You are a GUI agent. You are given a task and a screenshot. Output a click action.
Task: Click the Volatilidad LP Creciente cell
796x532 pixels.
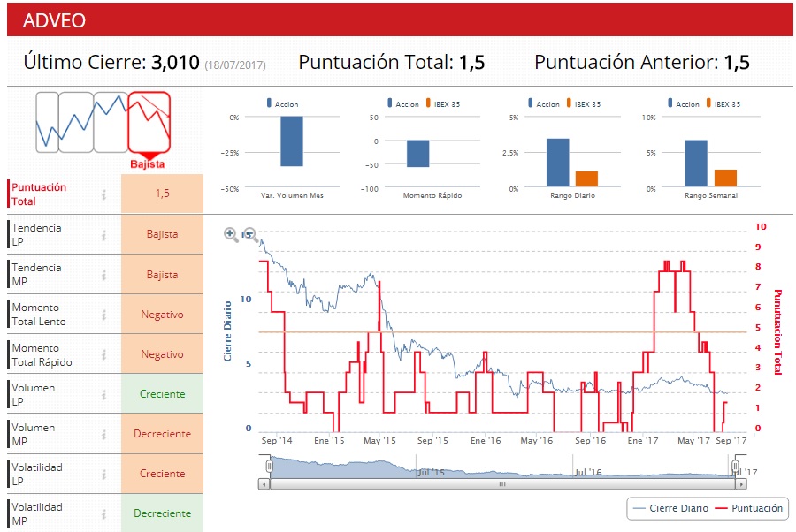pos(162,474)
